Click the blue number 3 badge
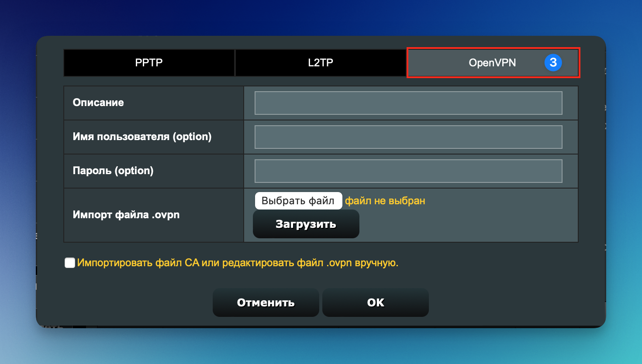The width and height of the screenshot is (642, 364). (x=553, y=62)
